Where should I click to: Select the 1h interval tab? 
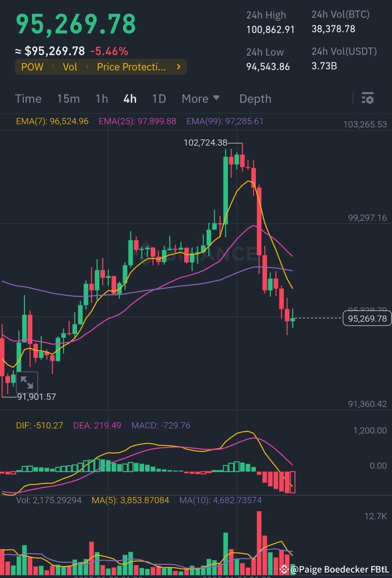[x=102, y=99]
